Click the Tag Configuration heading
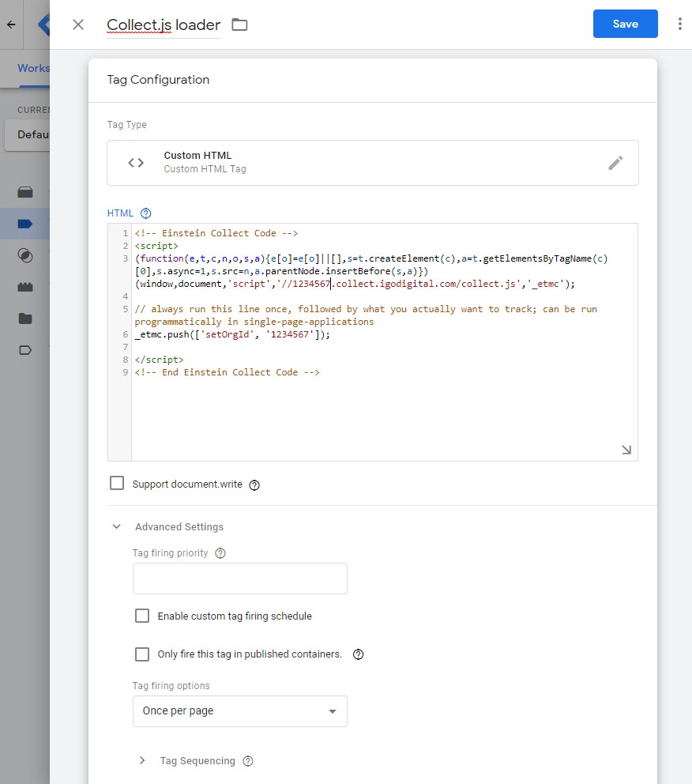This screenshot has width=692, height=784. pos(158,80)
